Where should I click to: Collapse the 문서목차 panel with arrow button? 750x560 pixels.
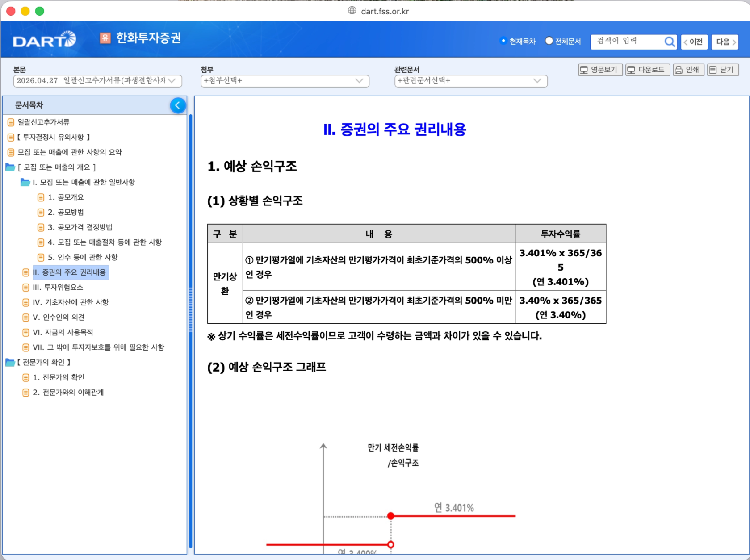178,105
